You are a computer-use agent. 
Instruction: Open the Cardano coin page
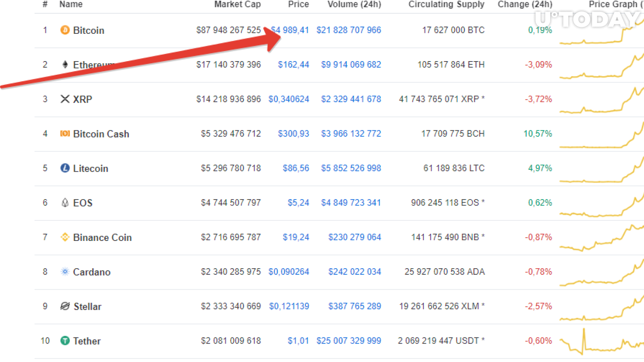[92, 272]
